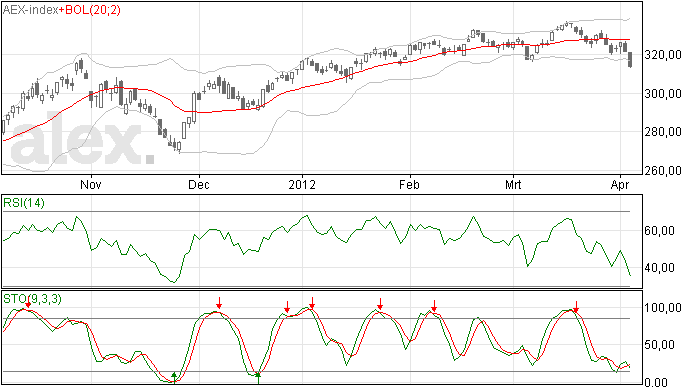The width and height of the screenshot is (690, 387).
Task: Select the 0,00 value on stochastic axis
Action: tap(656, 382)
